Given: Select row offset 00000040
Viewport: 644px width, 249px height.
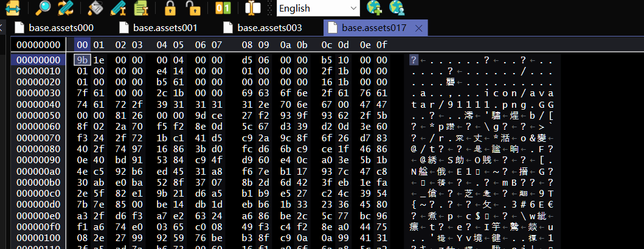Looking at the screenshot, I should click(38, 103).
